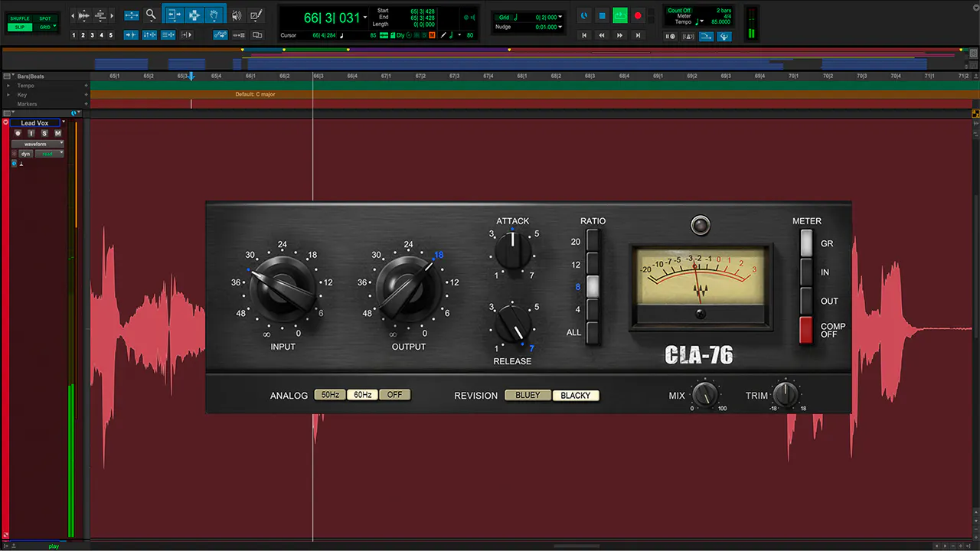Record-enable the Lead Vox track
The width and height of the screenshot is (980, 551).
point(18,133)
